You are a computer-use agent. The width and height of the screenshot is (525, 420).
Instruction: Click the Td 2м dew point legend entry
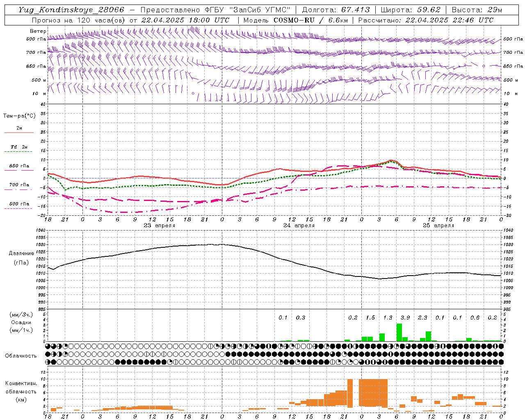(x=19, y=147)
